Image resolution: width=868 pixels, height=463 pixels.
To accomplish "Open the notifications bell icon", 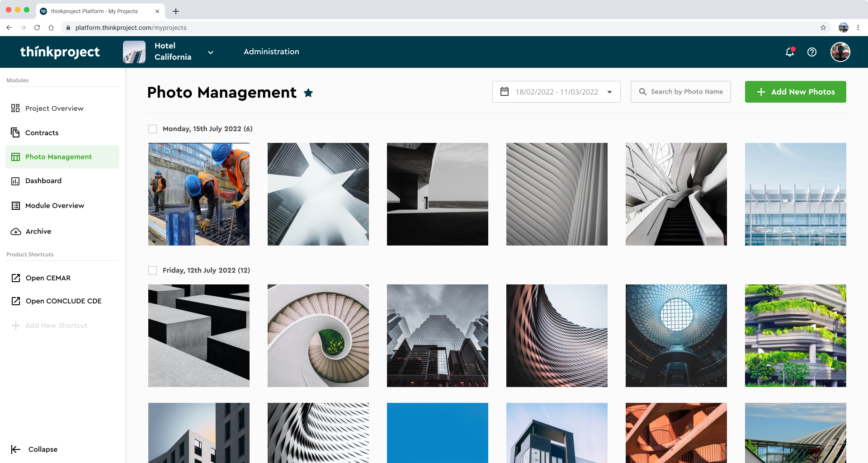I will click(x=789, y=52).
